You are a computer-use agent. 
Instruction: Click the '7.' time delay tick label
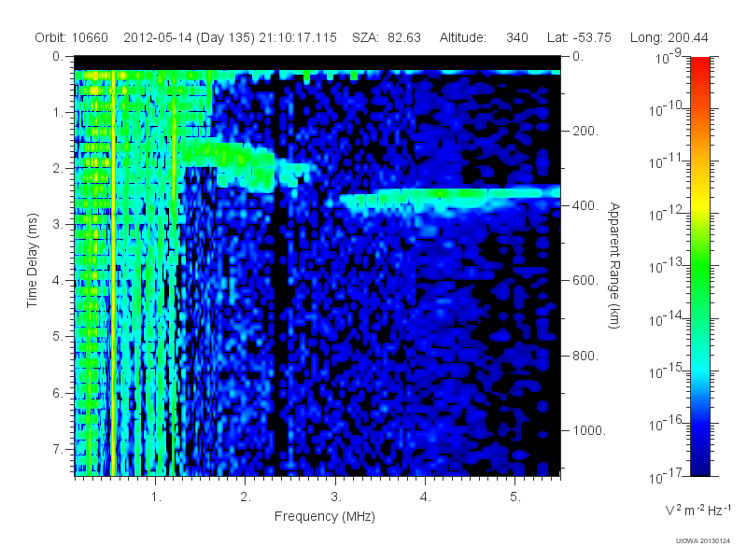58,449
